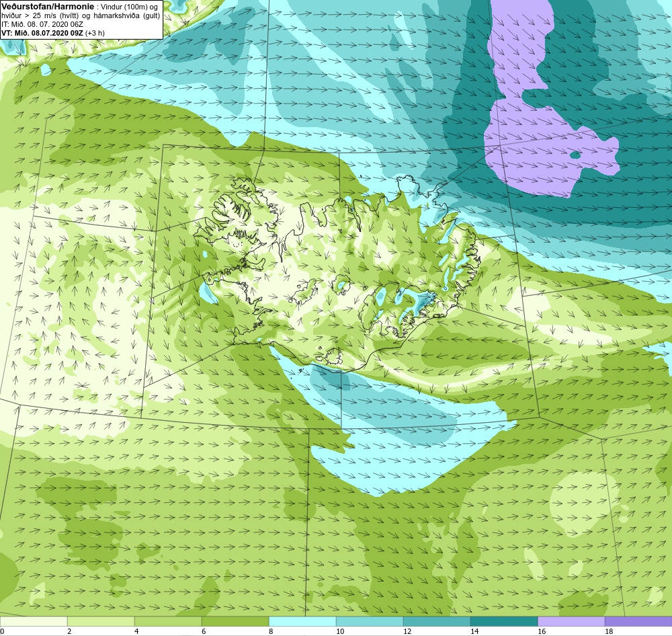672x636 pixels.
Task: Pick the dark teal 14–16 m/s legend swatch
Action: coord(504,621)
